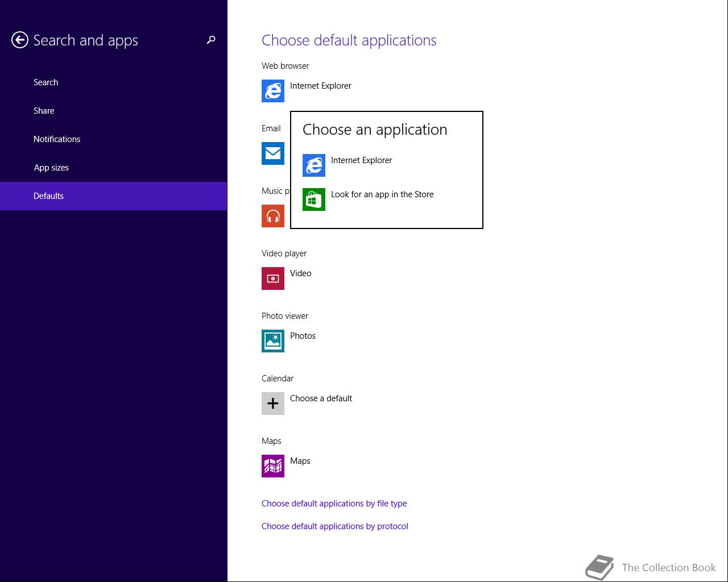The image size is (728, 582).
Task: Open the Search settings section
Action: (x=114, y=82)
